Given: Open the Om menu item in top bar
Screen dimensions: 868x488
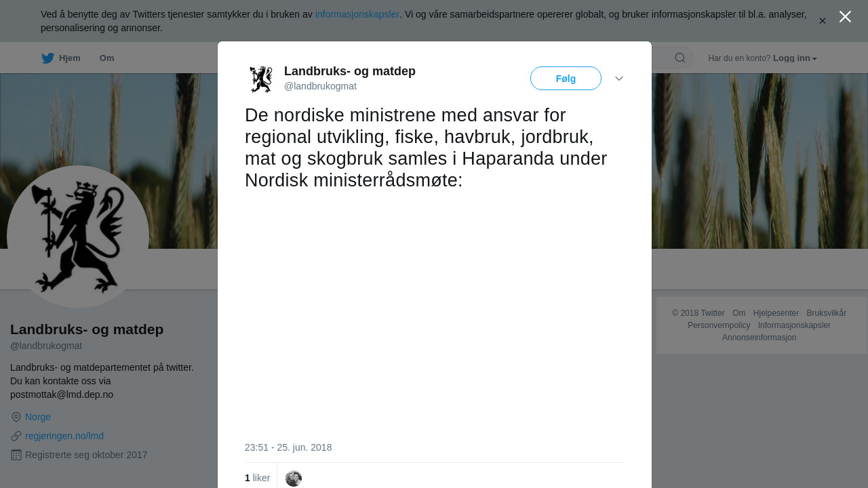Looking at the screenshot, I should pyautogui.click(x=106, y=58).
